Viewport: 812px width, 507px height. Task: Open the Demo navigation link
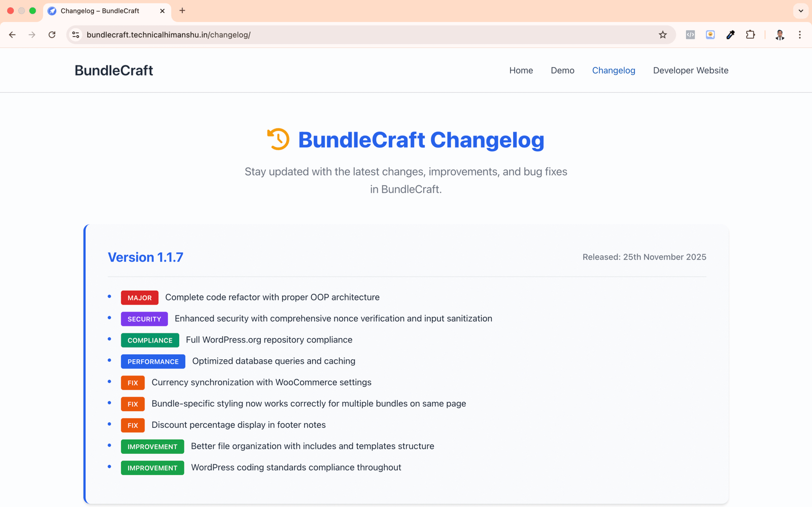(562, 71)
